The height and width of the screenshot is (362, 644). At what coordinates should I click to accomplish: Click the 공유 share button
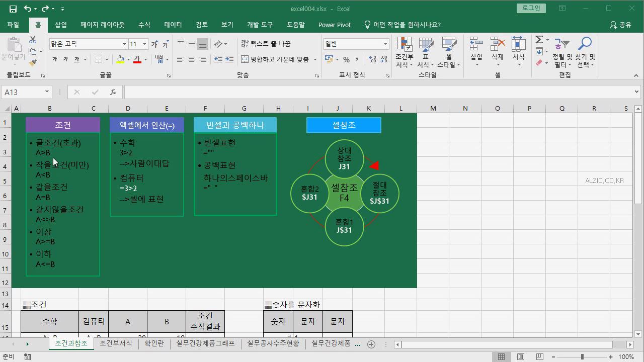coord(620,25)
